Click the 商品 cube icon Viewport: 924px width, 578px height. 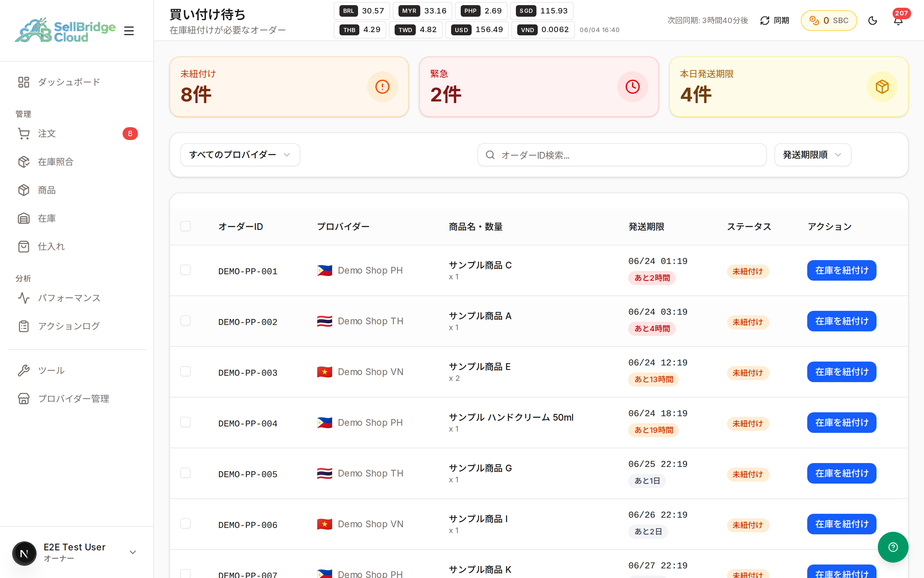coord(24,190)
